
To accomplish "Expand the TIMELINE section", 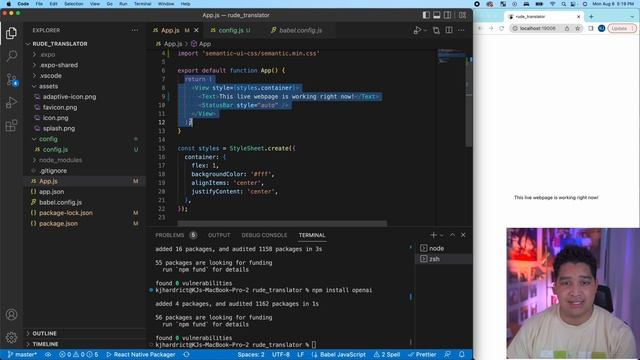I will click(x=45, y=344).
